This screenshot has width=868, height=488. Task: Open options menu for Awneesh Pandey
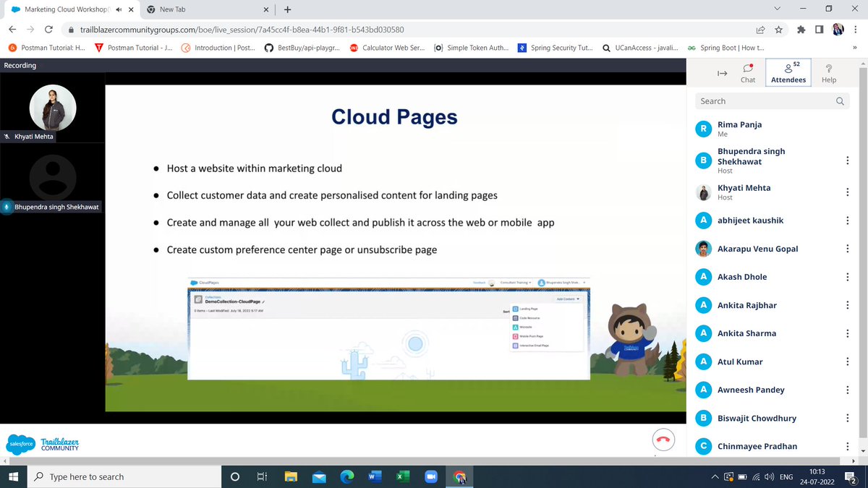pyautogui.click(x=847, y=390)
